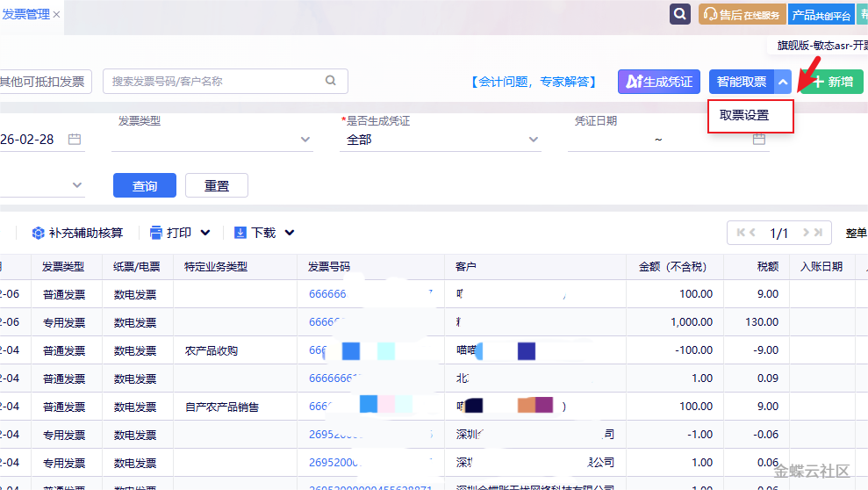This screenshot has height=490, width=868.
Task: Go to next page pager arrow
Action: [x=806, y=233]
